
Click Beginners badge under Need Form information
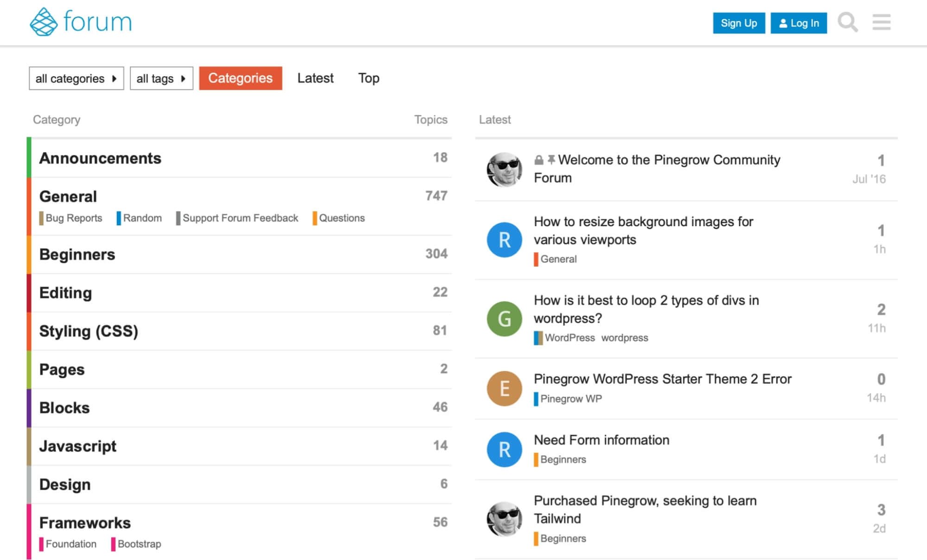pyautogui.click(x=560, y=459)
